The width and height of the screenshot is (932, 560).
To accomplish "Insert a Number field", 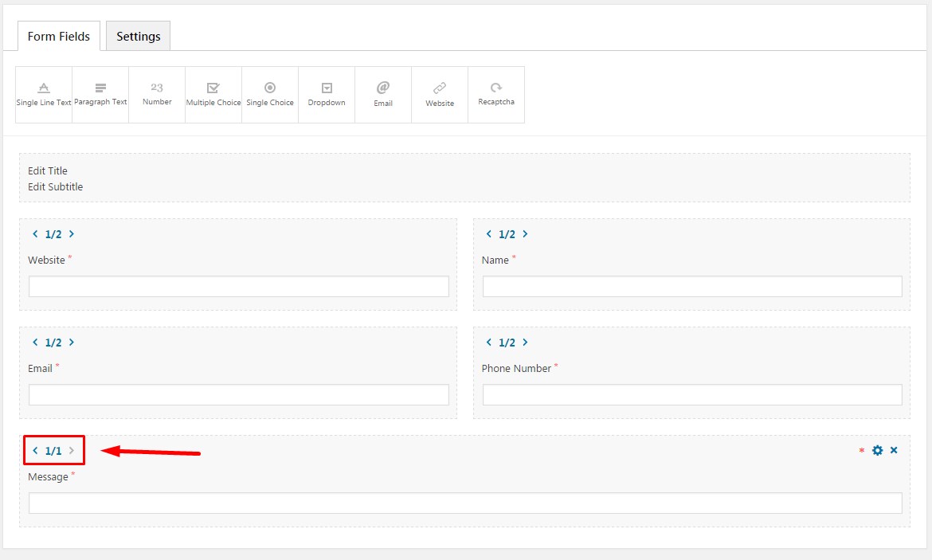I will click(157, 95).
